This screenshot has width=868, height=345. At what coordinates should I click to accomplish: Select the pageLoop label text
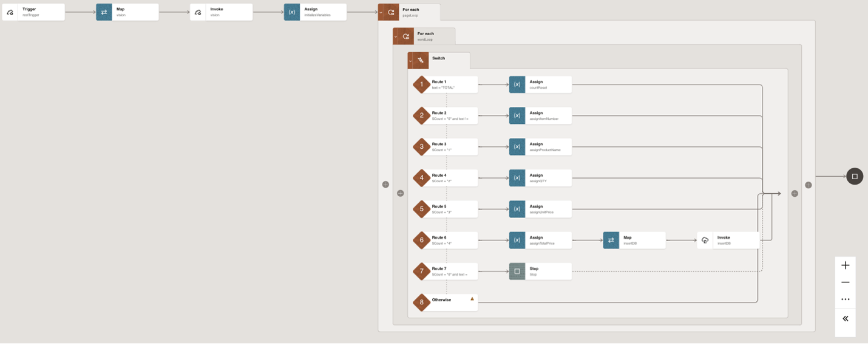[x=410, y=15]
